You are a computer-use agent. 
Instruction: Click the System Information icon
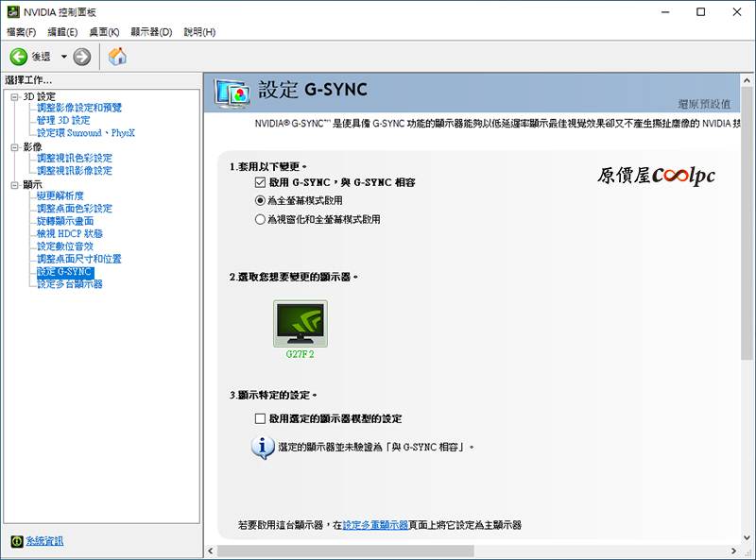[16, 541]
